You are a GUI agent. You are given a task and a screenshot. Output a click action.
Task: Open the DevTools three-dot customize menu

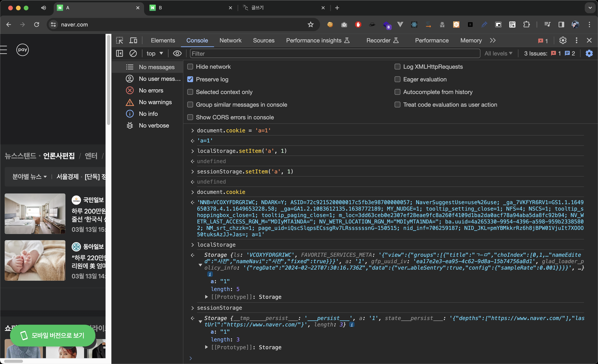576,40
